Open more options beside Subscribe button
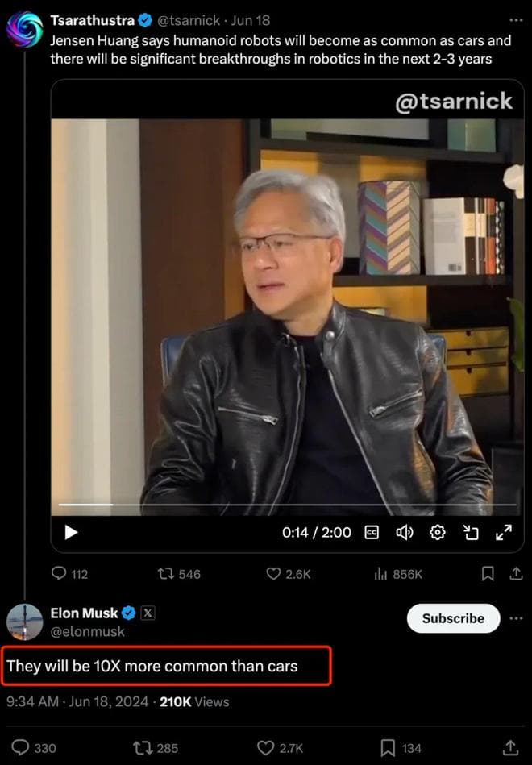 (516, 618)
